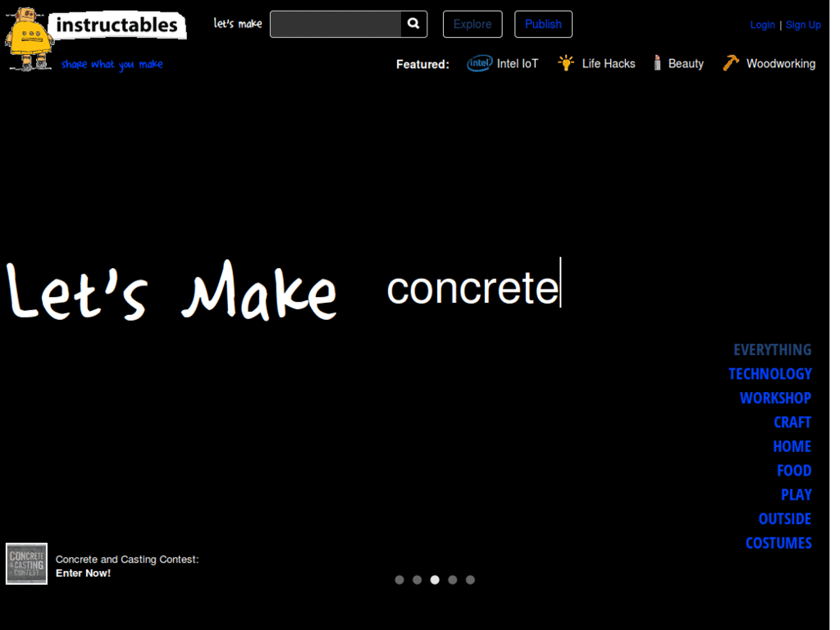Click the Publish button
The width and height of the screenshot is (840, 630).
point(543,24)
